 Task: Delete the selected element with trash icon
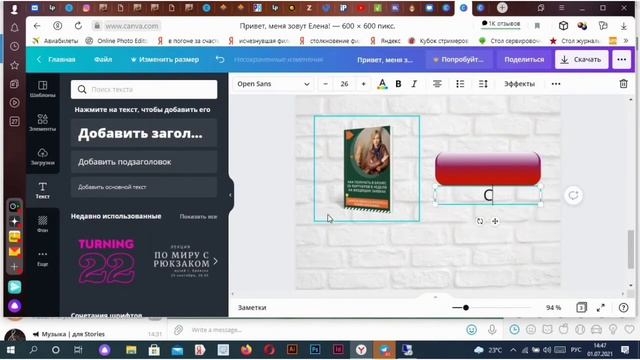pos(623,84)
